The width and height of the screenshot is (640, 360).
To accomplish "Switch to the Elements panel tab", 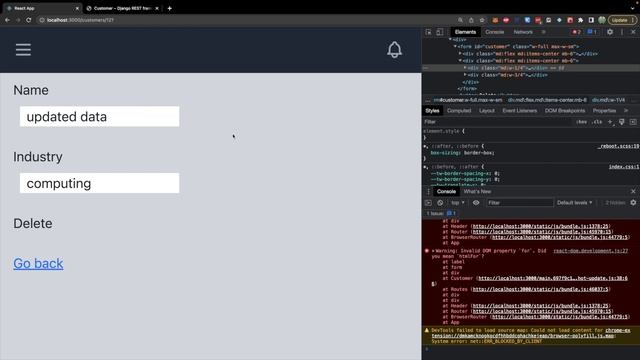I will click(x=465, y=32).
